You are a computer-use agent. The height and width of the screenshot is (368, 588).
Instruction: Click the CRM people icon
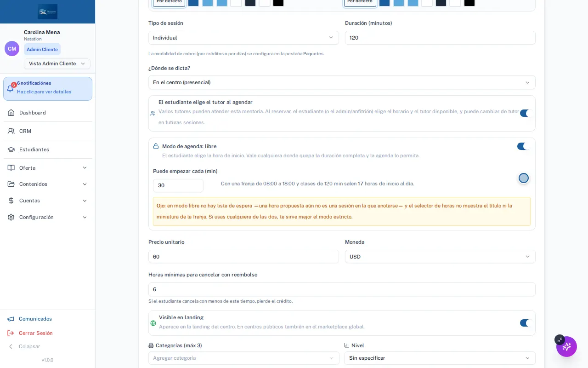click(x=11, y=131)
